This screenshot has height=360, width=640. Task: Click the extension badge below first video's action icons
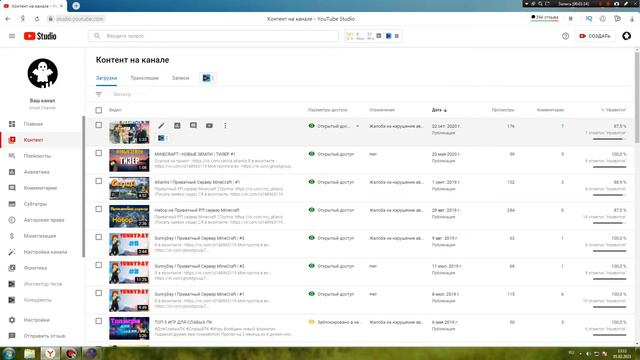pos(162,138)
